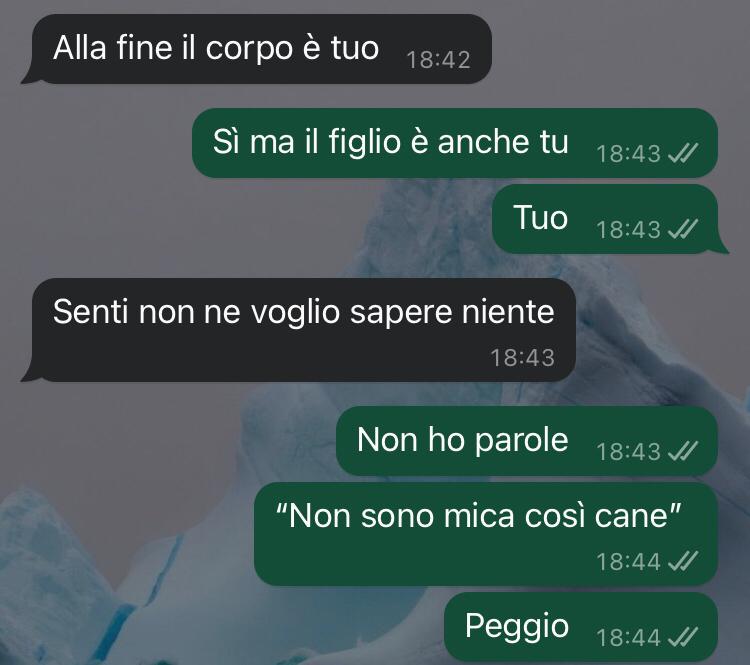Click the 18:43 timestamp beside "Tuo"

click(x=628, y=229)
